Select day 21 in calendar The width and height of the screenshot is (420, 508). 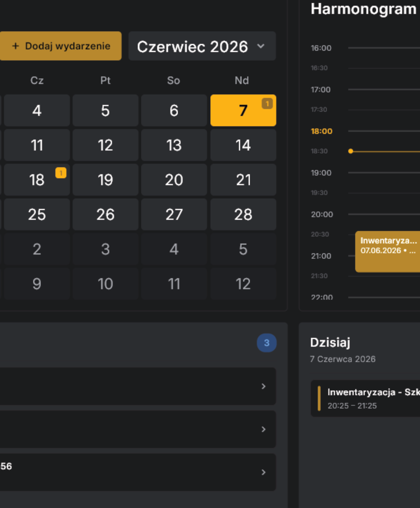pos(243,180)
